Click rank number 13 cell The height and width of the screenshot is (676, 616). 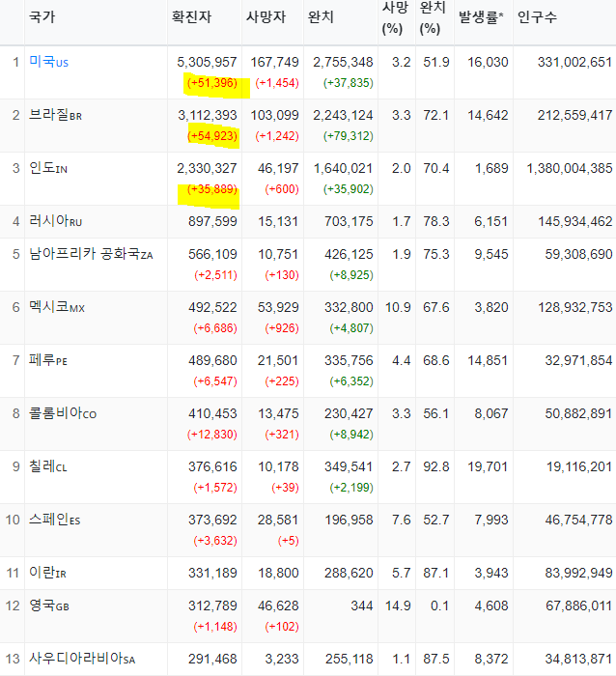13,659
